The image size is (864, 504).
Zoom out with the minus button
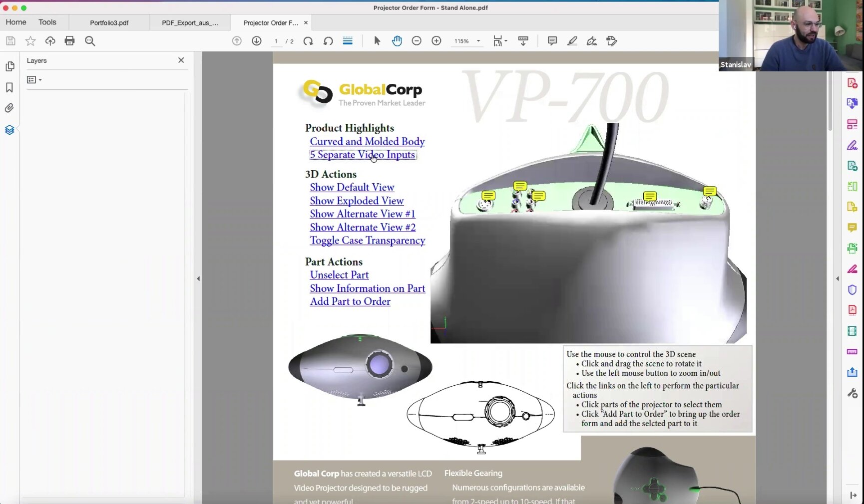pos(417,41)
